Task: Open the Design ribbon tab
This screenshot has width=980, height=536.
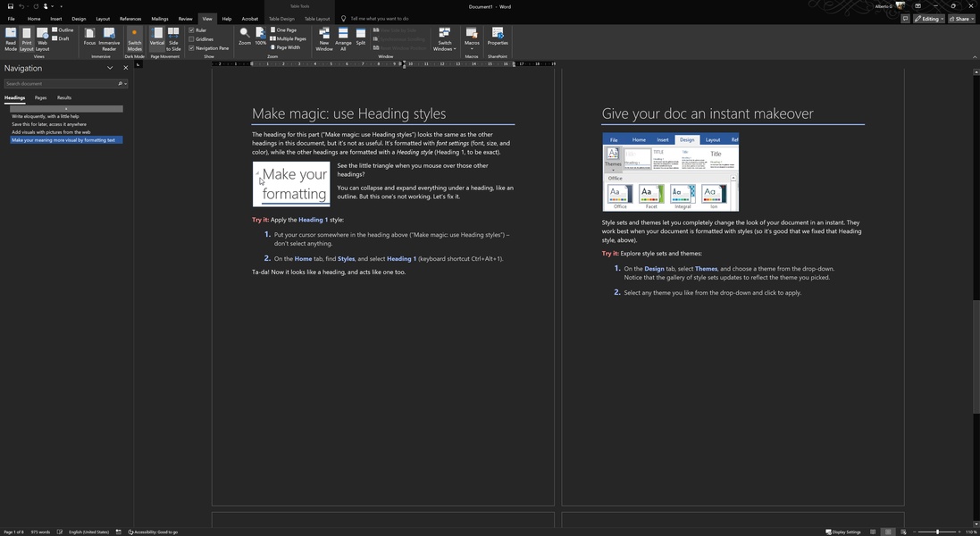Action: coord(79,19)
